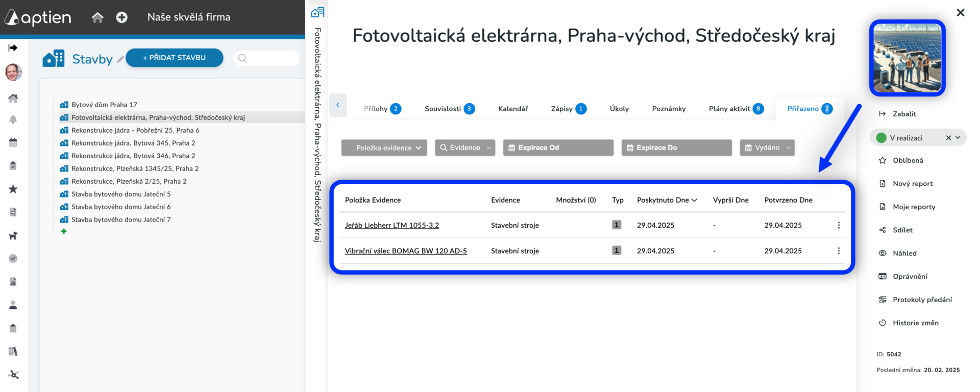This screenshot has height=392, width=980.
Task: Select Rekonstrukce jádra, Bytová 346, Praha 2
Action: 133,156
